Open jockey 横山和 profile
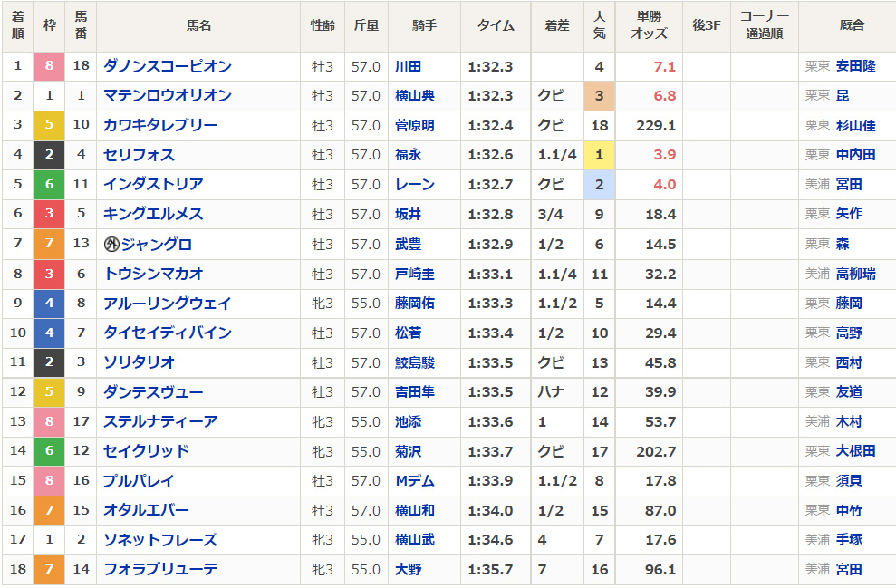 click(x=415, y=510)
